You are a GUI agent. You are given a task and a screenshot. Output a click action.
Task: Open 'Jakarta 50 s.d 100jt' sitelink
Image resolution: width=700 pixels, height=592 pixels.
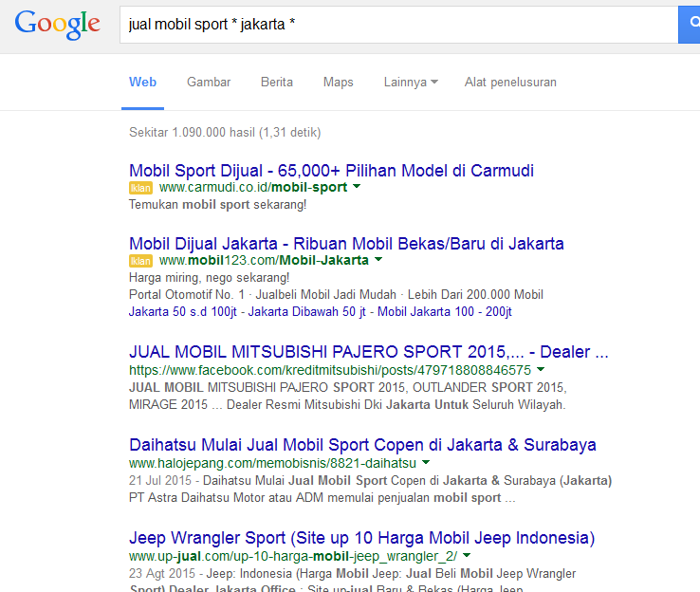click(183, 311)
